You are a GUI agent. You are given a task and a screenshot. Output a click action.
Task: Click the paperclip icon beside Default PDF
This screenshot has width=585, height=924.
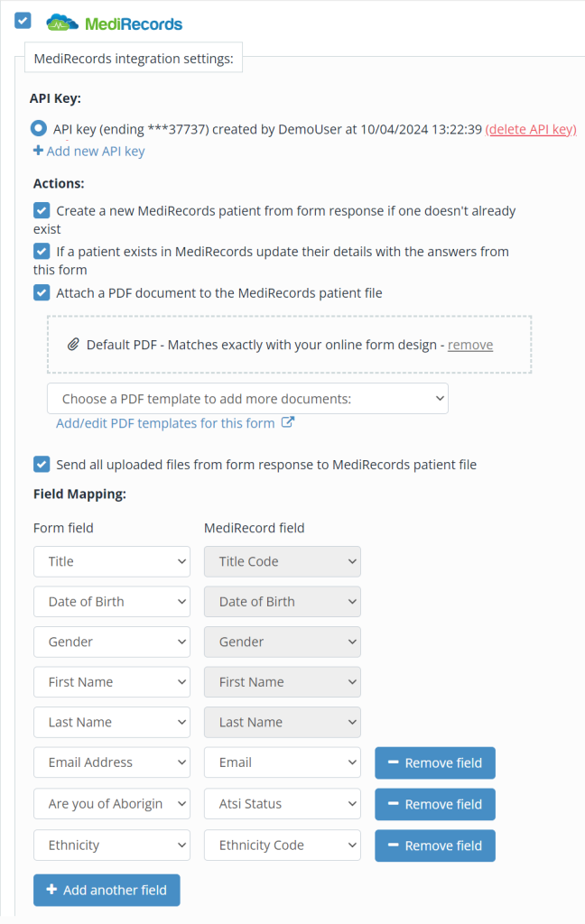click(x=74, y=343)
